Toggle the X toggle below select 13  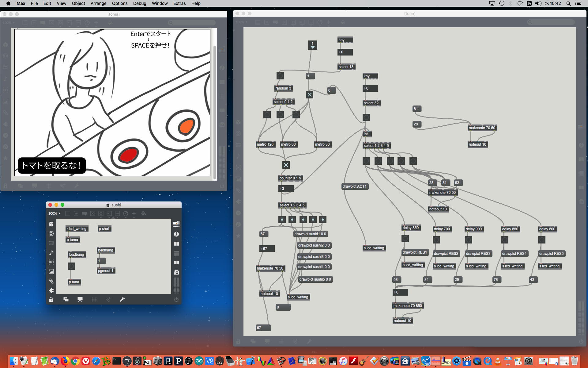[310, 95]
